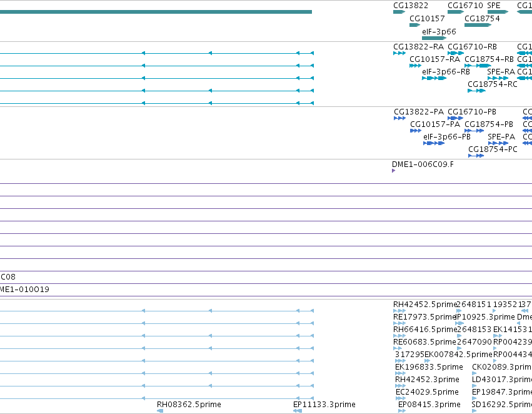
Task: Open transcript CG18754-RC
Action: coord(493,84)
